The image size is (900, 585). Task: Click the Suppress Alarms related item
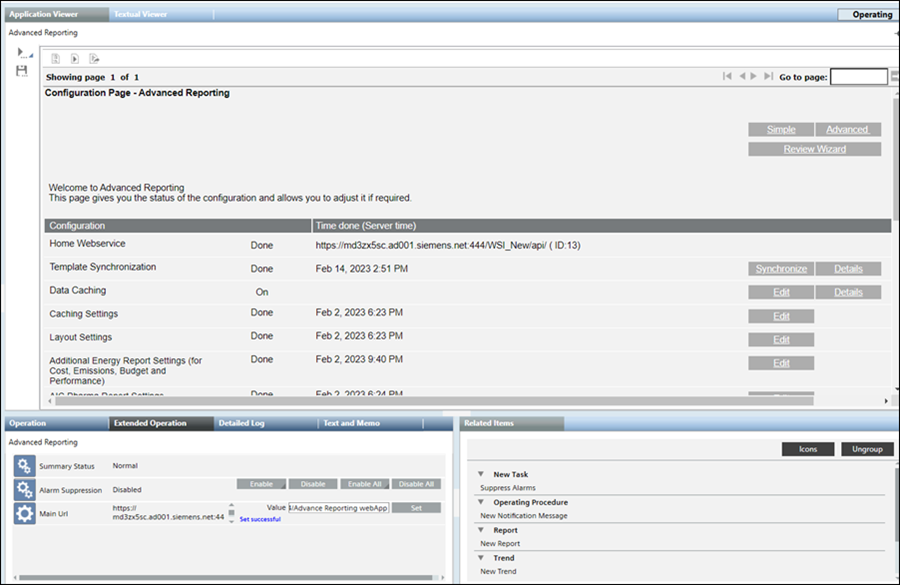pos(508,487)
